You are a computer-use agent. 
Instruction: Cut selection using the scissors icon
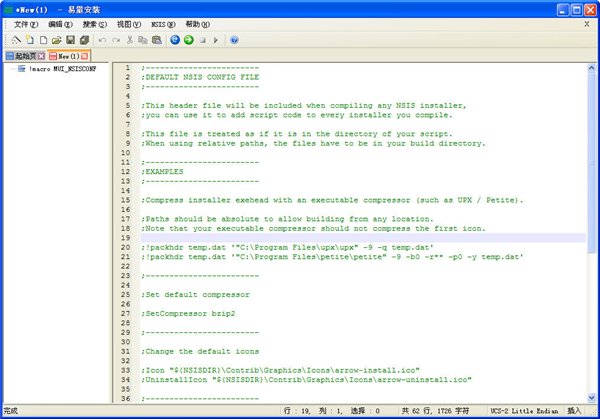click(x=130, y=40)
